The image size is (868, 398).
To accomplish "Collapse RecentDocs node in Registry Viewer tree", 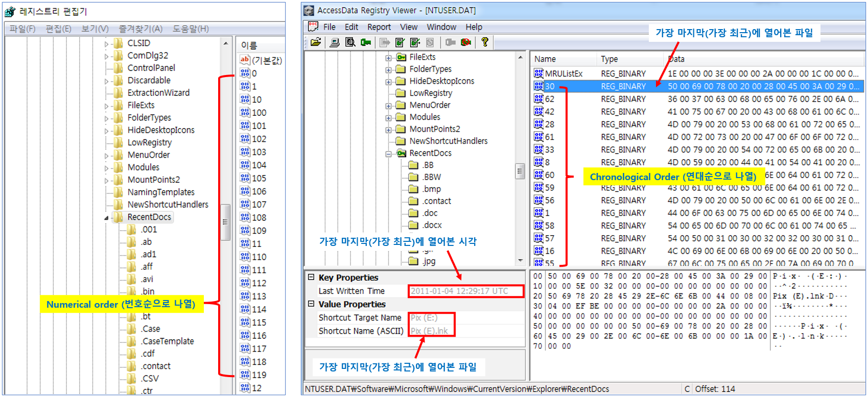I will pyautogui.click(x=388, y=154).
